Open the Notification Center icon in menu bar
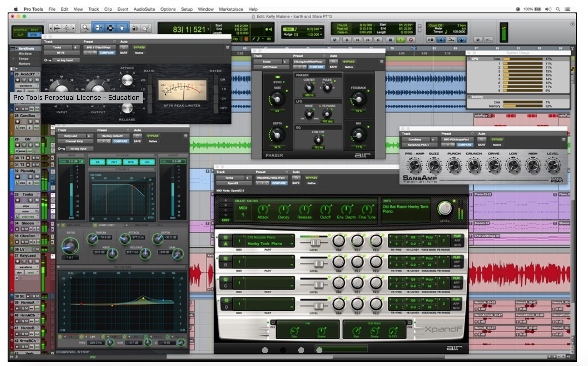The height and width of the screenshot is (366, 588). pos(567,9)
